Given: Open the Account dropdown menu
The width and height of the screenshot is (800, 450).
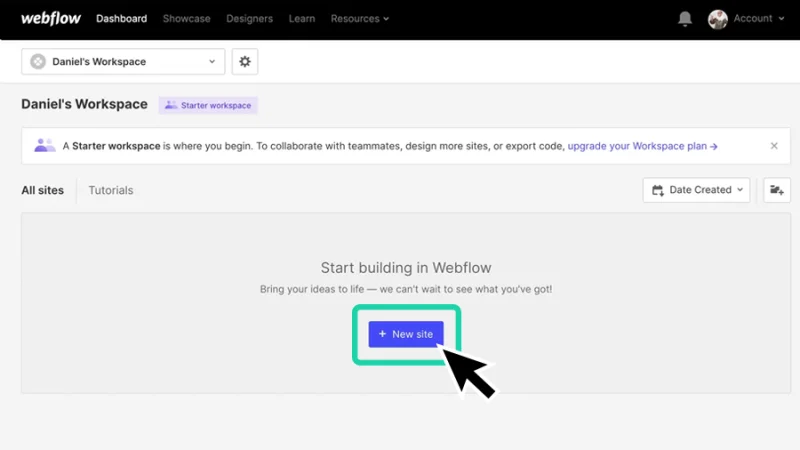Looking at the screenshot, I should (x=758, y=18).
